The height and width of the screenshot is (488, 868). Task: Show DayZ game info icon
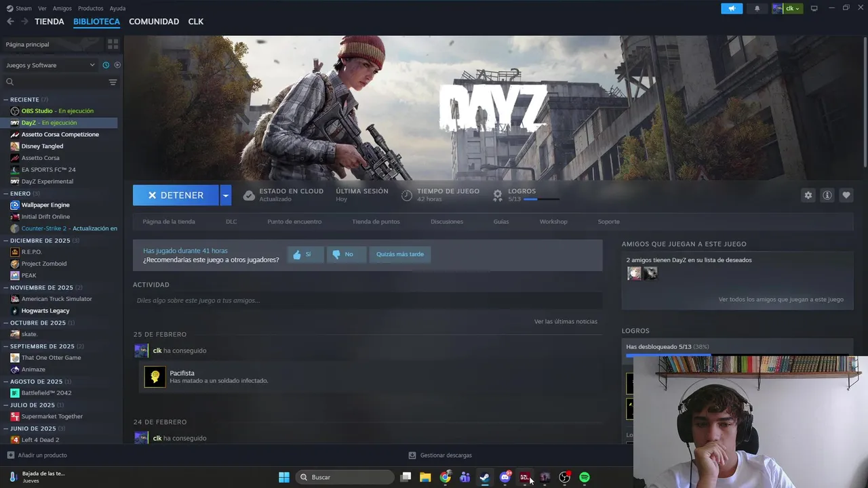pyautogui.click(x=827, y=195)
